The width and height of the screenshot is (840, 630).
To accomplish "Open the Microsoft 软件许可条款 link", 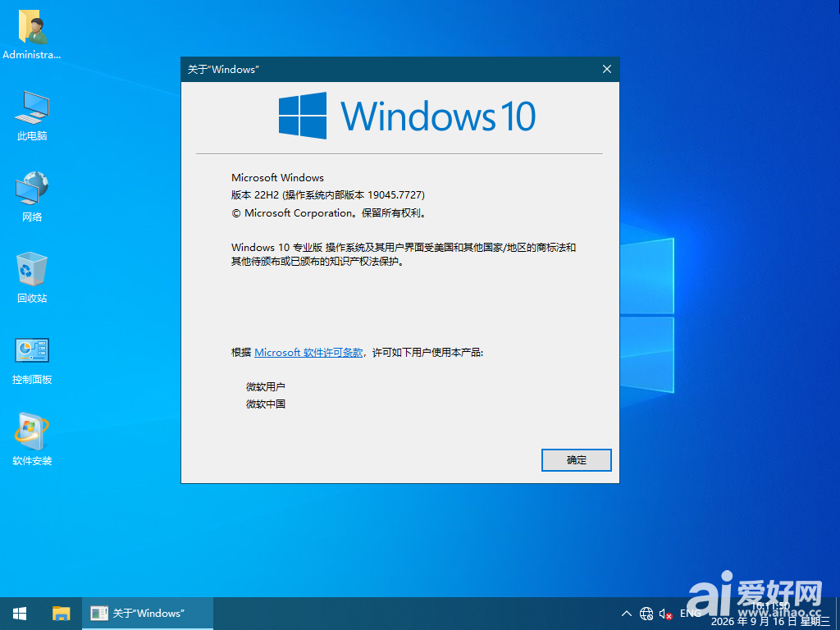I will tap(308, 353).
